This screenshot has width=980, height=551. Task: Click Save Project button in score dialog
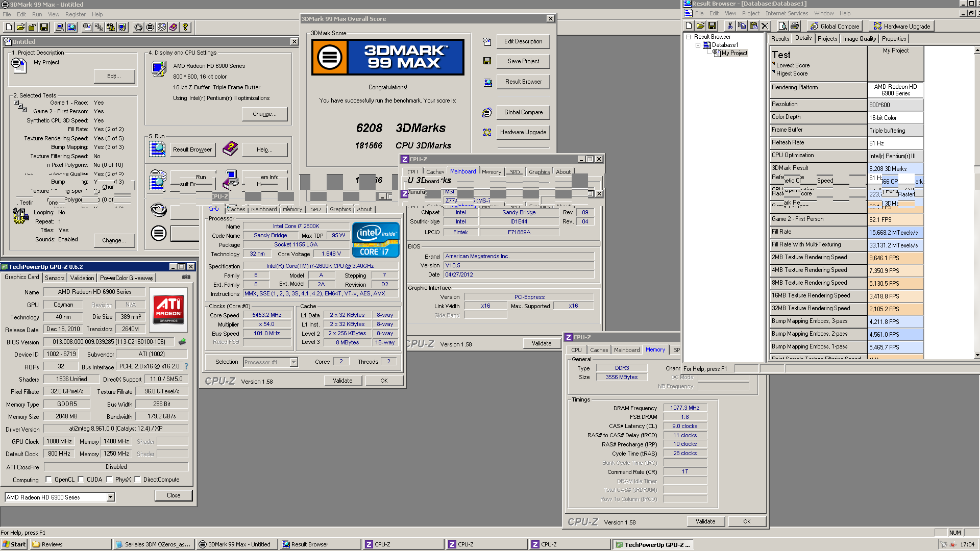523,61
